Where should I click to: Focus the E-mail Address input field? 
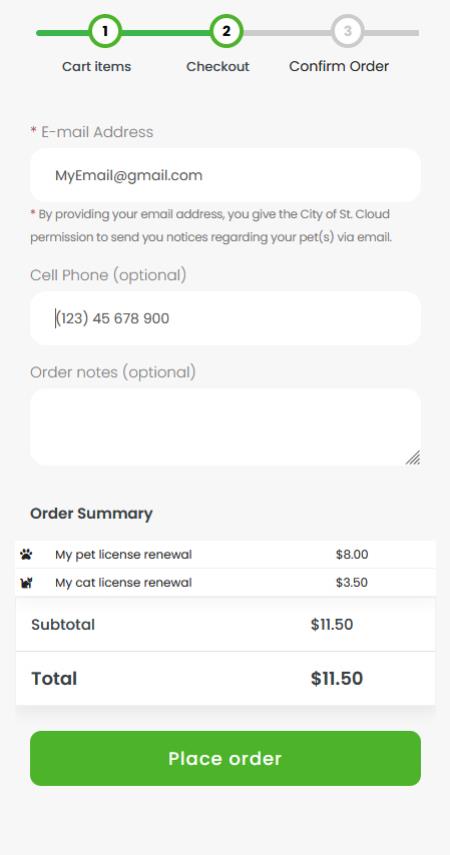click(x=225, y=175)
